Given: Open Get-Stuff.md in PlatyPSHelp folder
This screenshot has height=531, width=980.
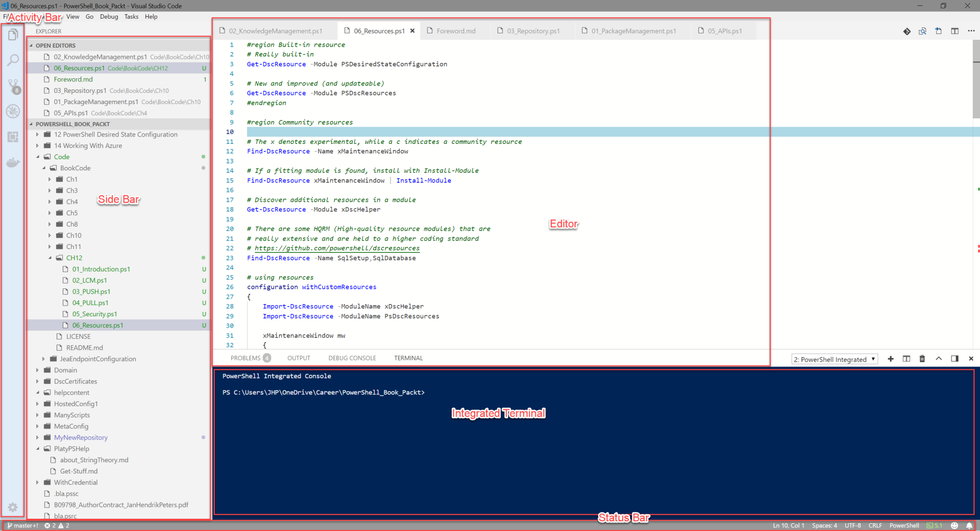Looking at the screenshot, I should 118,472.
